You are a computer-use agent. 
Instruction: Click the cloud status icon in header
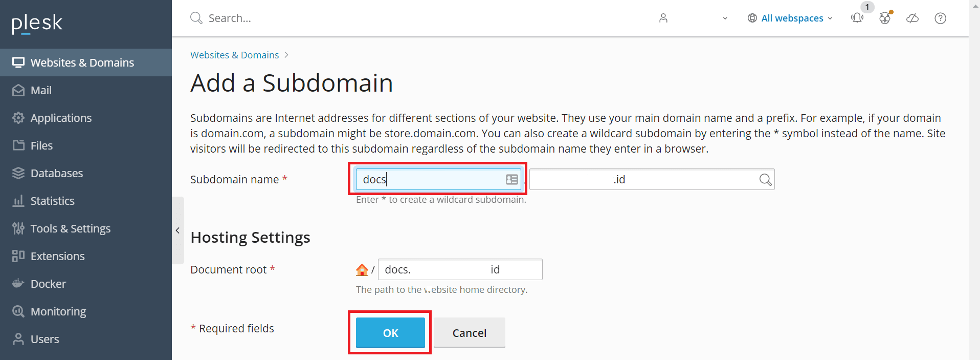(912, 18)
